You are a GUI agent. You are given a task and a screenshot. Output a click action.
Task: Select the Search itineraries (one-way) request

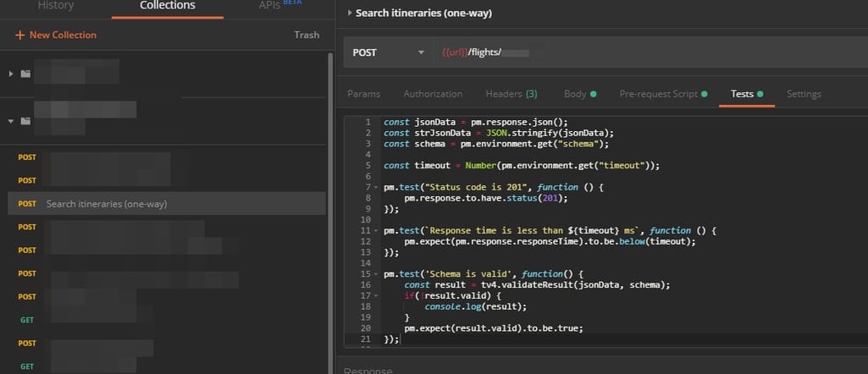(x=167, y=204)
